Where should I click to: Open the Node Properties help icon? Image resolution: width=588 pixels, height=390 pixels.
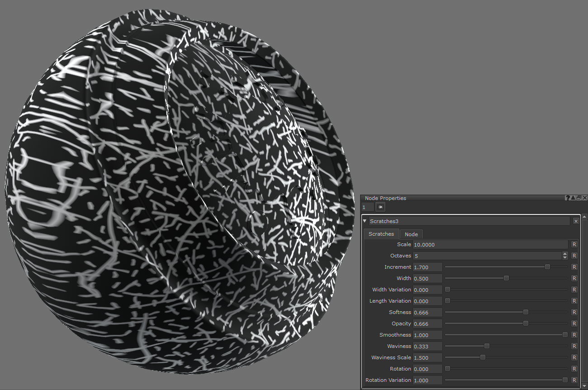[x=567, y=198]
